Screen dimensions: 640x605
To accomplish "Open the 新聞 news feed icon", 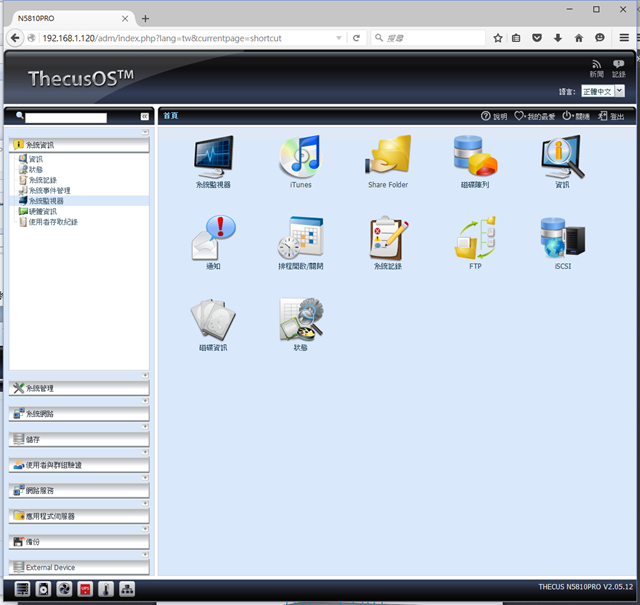I will click(596, 69).
